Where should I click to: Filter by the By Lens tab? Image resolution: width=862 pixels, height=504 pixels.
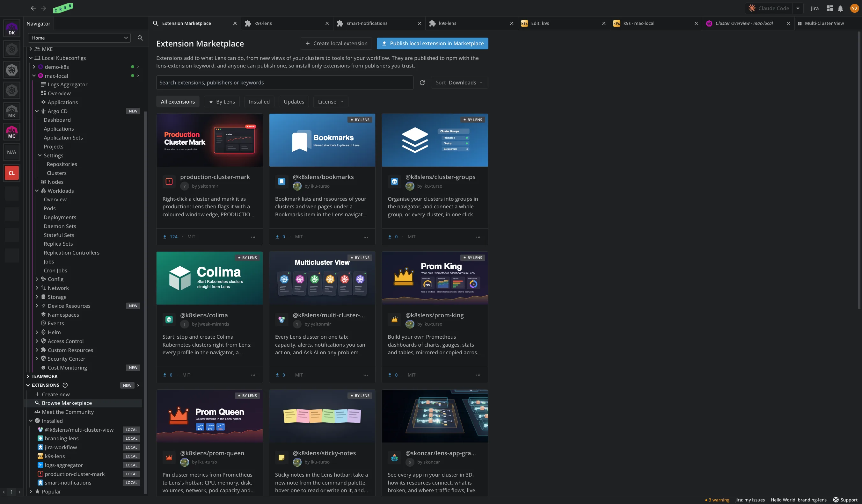click(222, 102)
